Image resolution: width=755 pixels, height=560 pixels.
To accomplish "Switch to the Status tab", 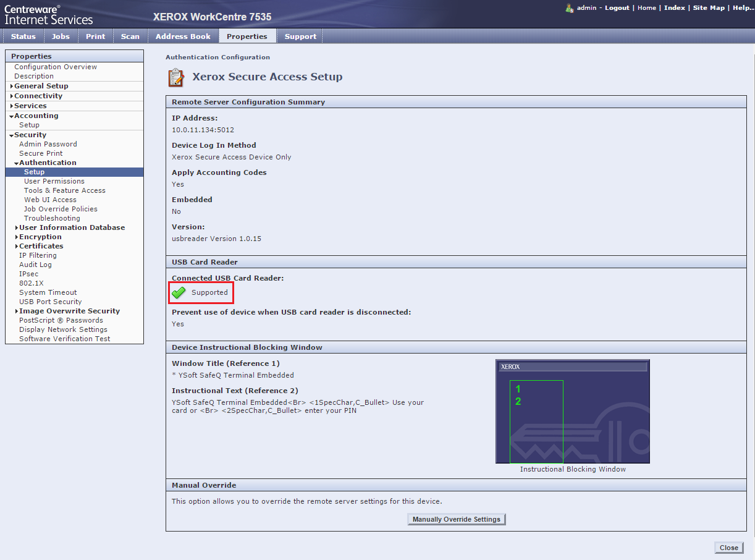I will point(23,36).
